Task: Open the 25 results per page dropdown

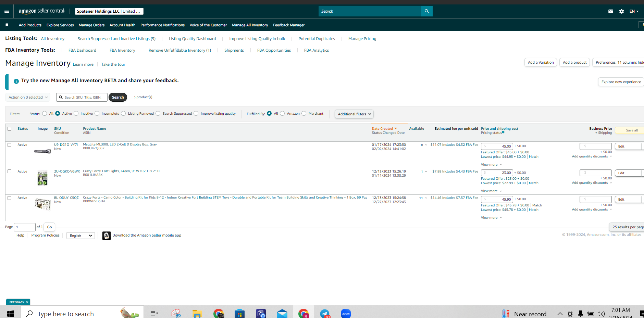Action: pyautogui.click(x=627, y=227)
